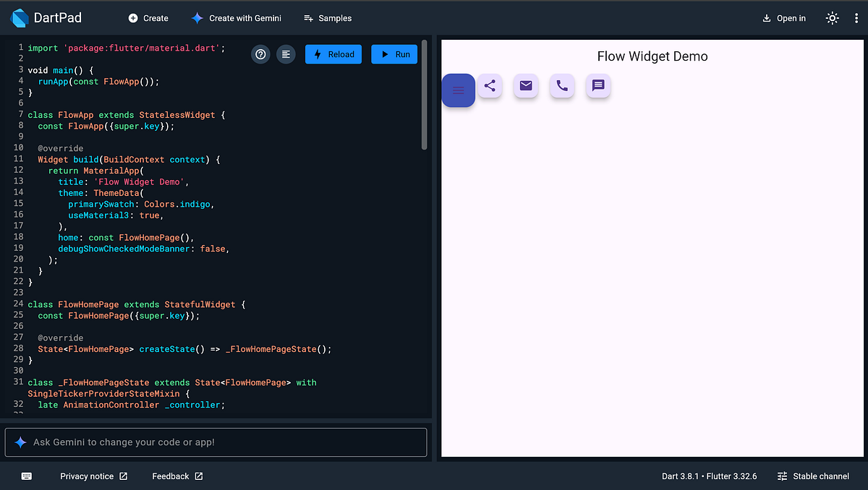Click Create with Gemini
This screenshot has width=868, height=490.
point(236,18)
